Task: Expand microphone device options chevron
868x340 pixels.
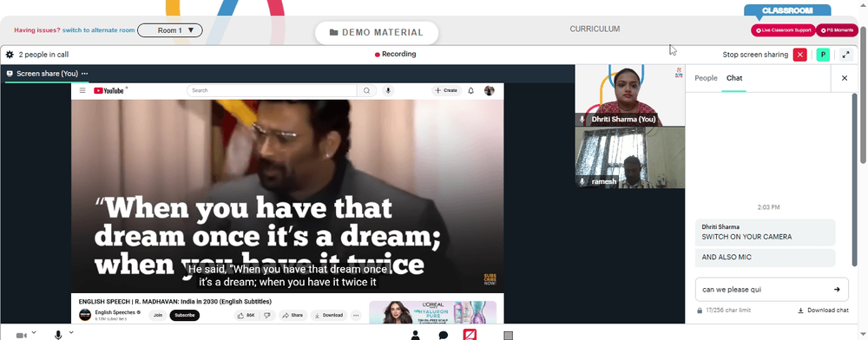Action: [71, 332]
